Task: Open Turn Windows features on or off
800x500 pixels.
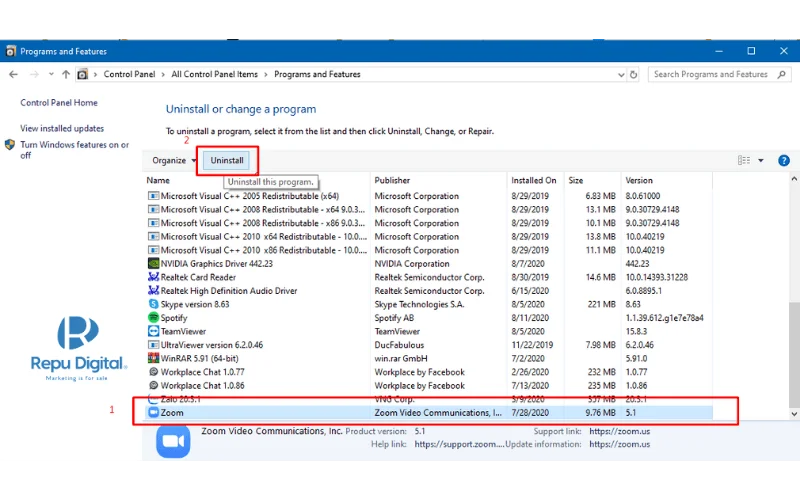Action: (x=74, y=150)
